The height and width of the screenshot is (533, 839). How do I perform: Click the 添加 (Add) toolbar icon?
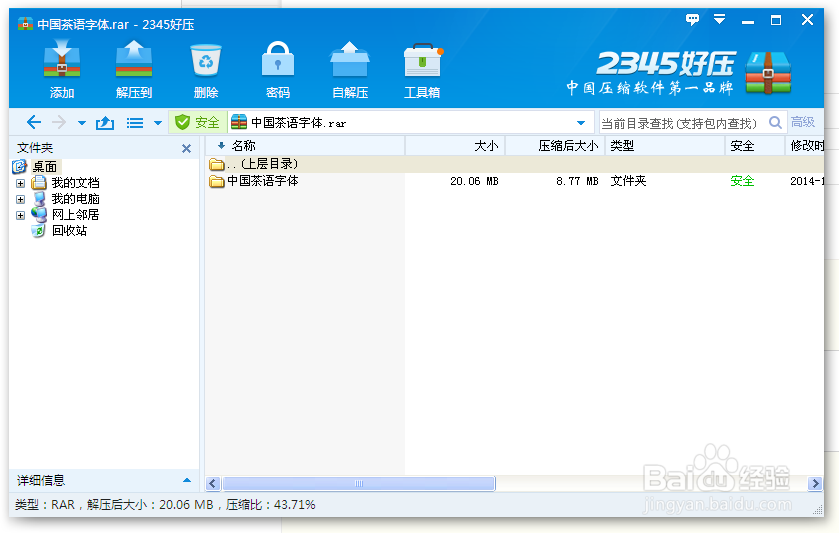pos(62,68)
